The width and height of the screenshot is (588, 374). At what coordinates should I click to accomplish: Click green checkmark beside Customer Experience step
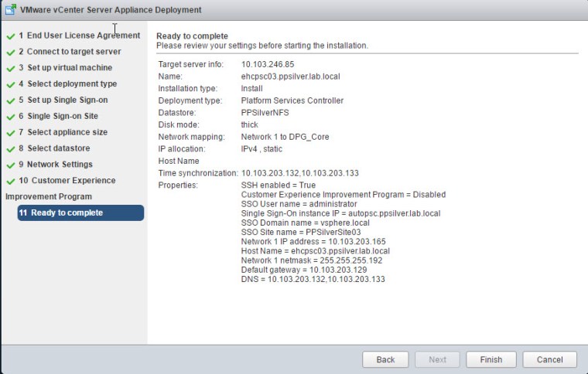click(x=11, y=181)
